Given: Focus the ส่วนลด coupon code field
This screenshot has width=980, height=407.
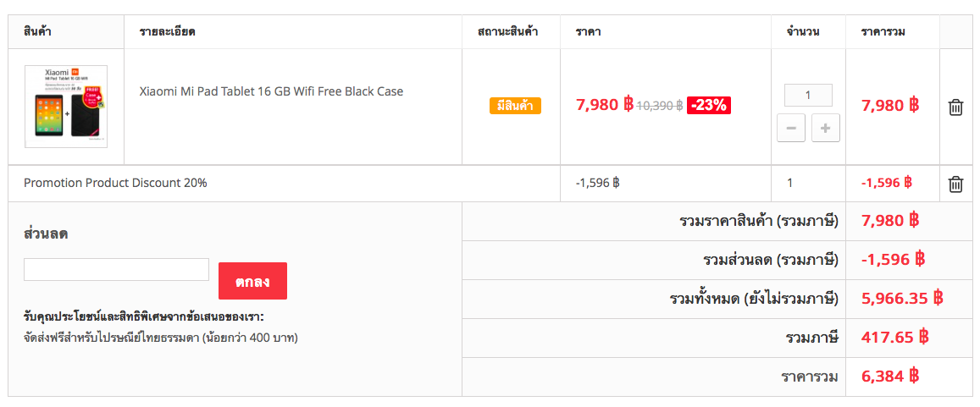Looking at the screenshot, I should (x=116, y=270).
